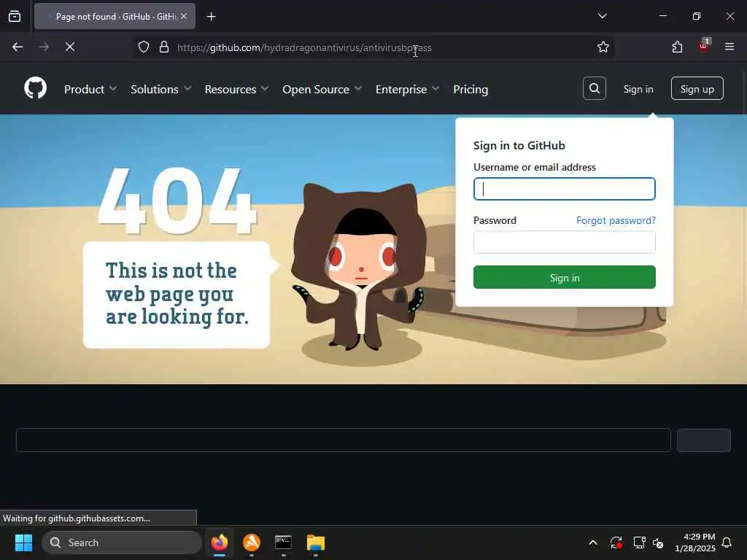Screen dimensions: 747x560
Task: Expand the Enterprise menu
Action: click(407, 89)
